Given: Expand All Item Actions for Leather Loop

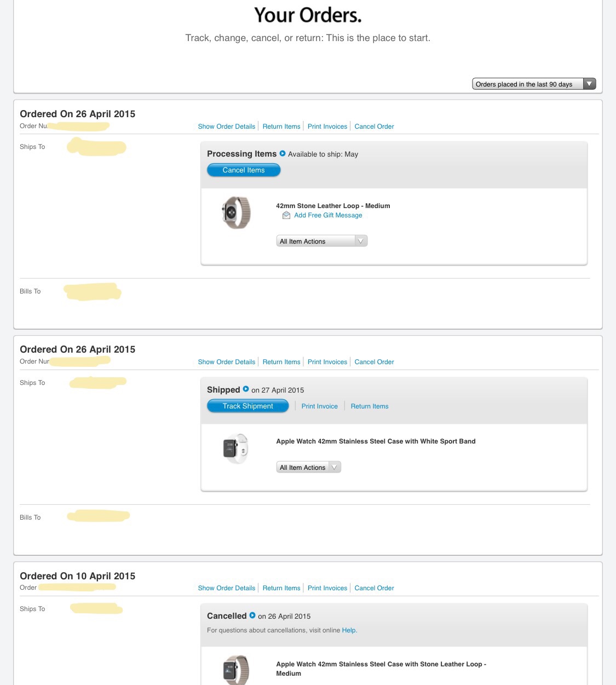Looking at the screenshot, I should 322,241.
